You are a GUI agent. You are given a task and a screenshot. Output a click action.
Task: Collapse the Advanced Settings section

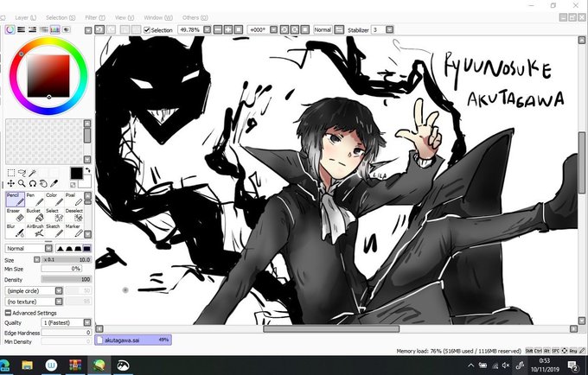coord(8,313)
